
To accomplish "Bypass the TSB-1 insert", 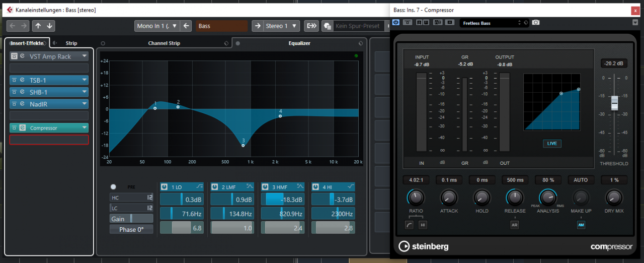I will [15, 80].
